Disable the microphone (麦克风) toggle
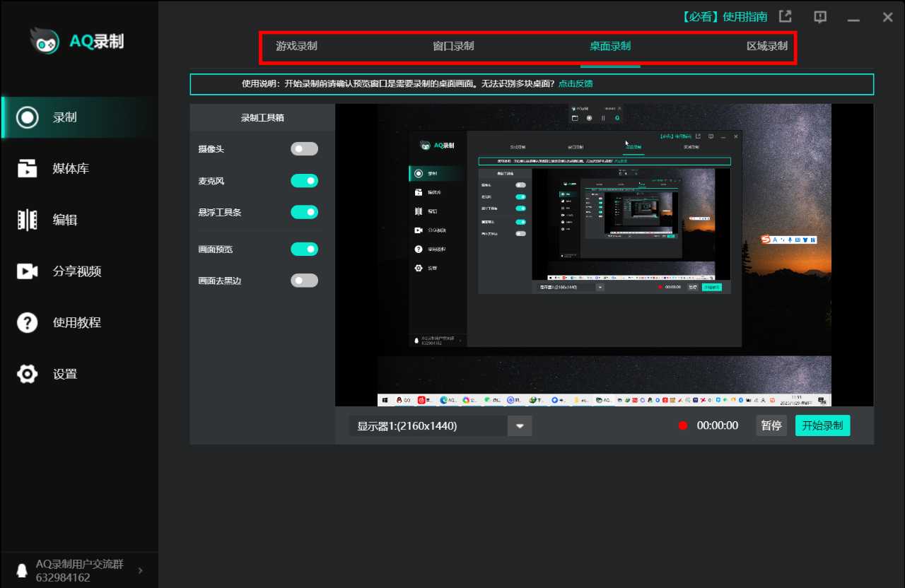This screenshot has height=588, width=905. click(304, 181)
